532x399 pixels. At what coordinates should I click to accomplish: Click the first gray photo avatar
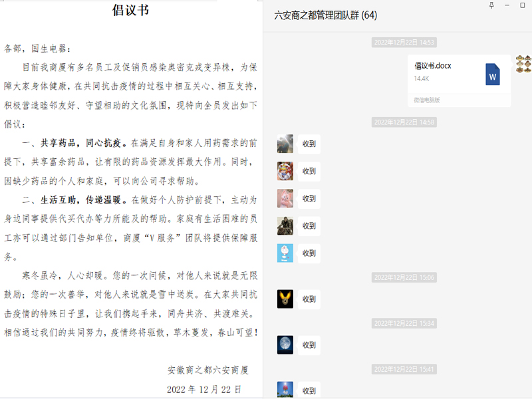285,144
